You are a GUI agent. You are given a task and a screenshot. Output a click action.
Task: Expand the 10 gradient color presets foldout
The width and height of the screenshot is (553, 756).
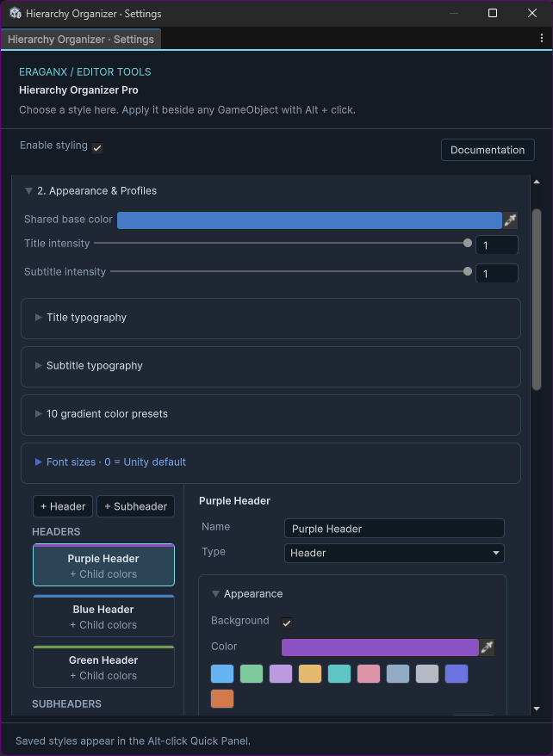(38, 413)
